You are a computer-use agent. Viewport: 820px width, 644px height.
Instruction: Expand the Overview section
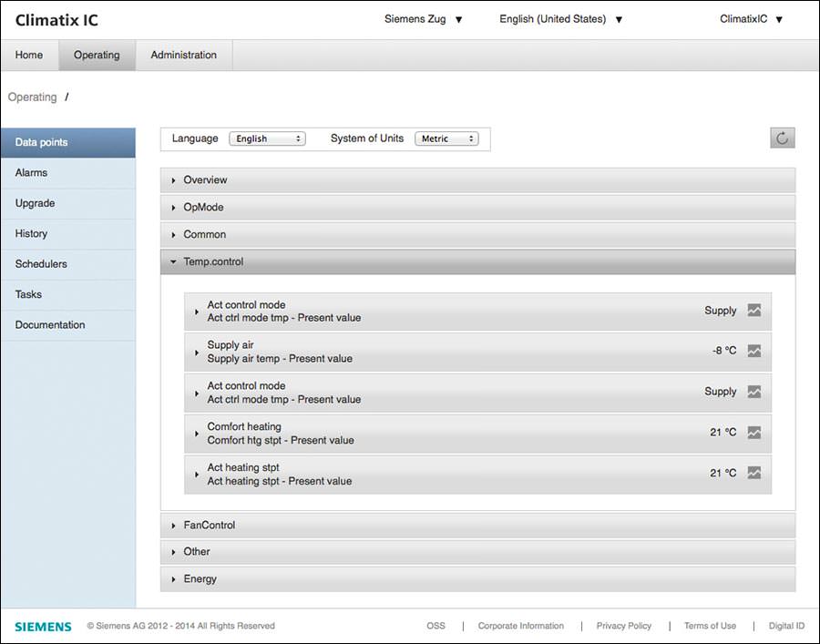(478, 179)
